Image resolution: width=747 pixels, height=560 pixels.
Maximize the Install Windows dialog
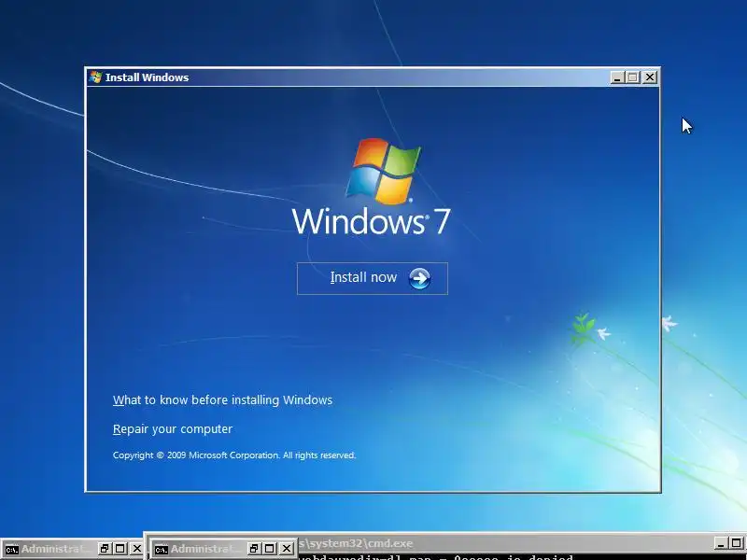[x=633, y=77]
